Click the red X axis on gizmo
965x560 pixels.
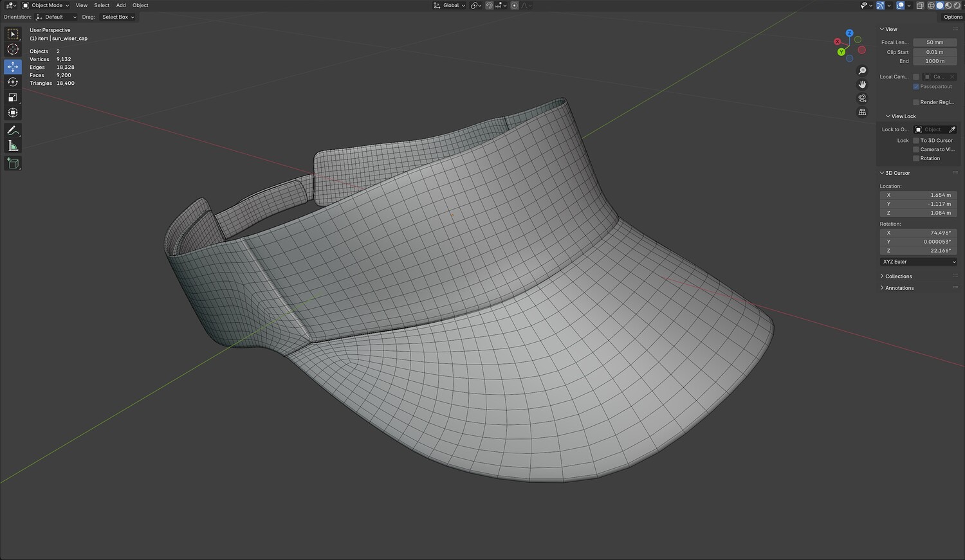[838, 42]
